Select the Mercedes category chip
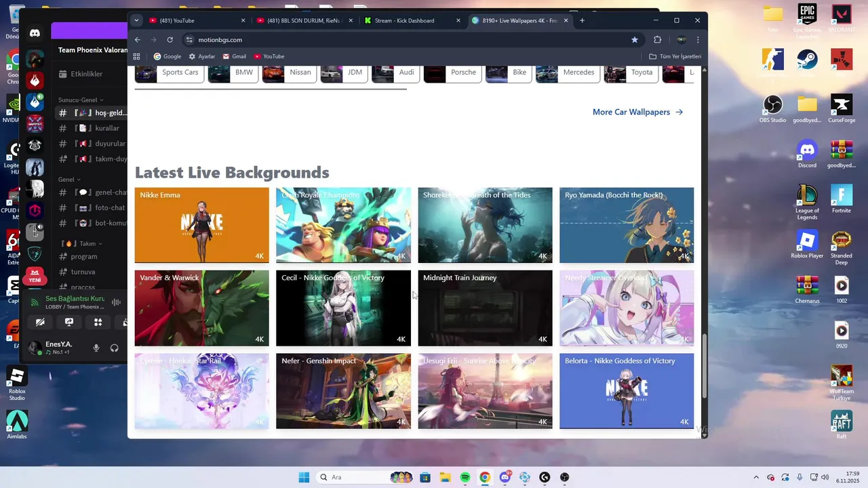Image resolution: width=868 pixels, height=488 pixels. [x=568, y=73]
